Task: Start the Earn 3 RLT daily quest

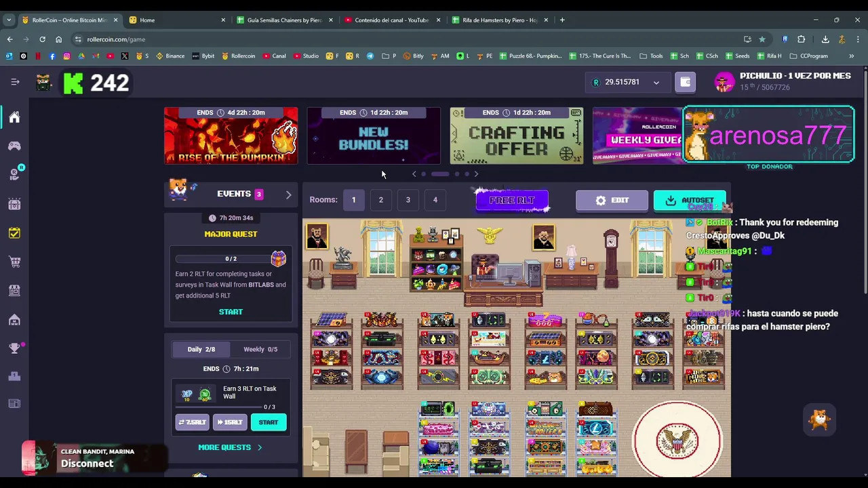Action: (x=269, y=422)
